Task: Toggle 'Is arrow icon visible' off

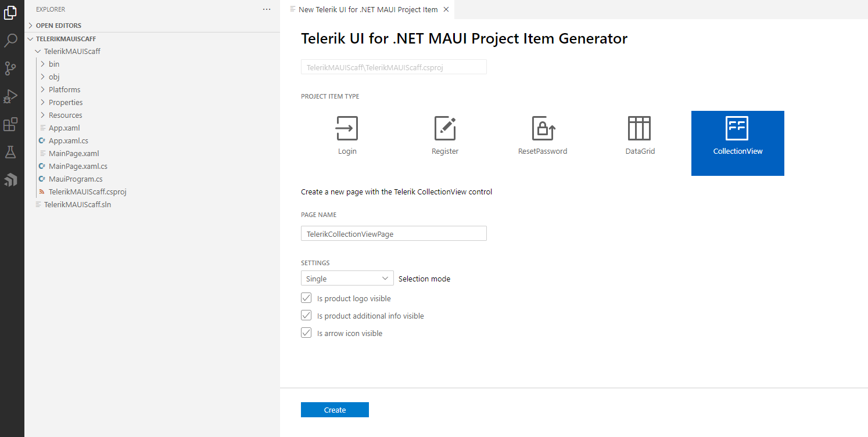Action: click(306, 333)
